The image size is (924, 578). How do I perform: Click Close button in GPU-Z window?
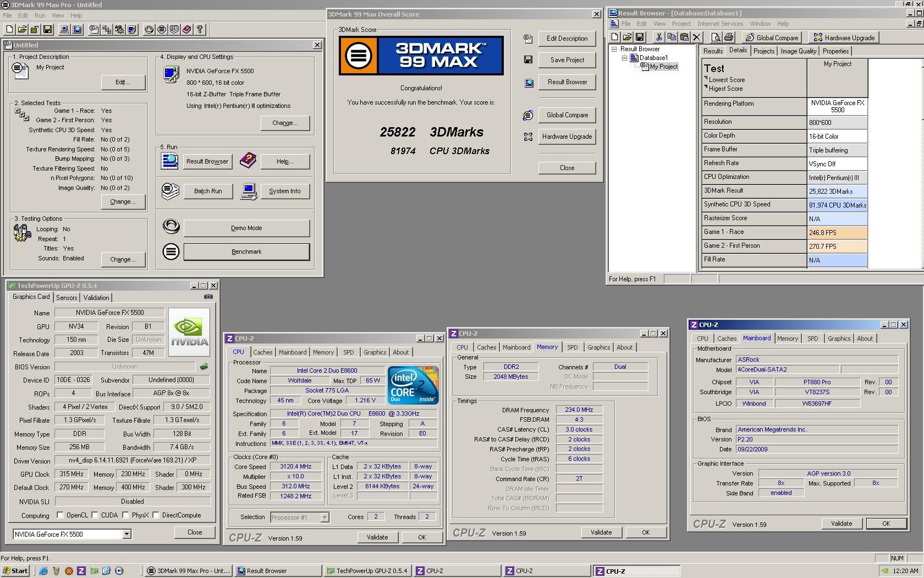(x=195, y=532)
